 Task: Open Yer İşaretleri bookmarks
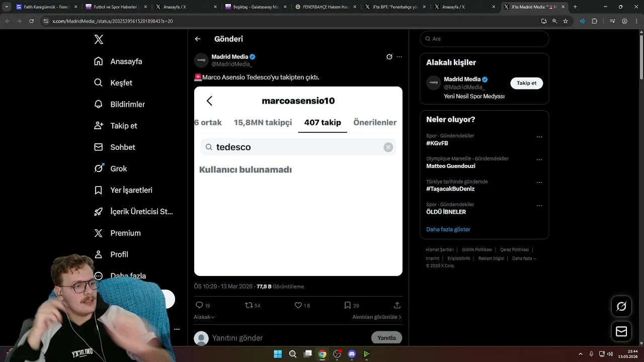click(123, 190)
